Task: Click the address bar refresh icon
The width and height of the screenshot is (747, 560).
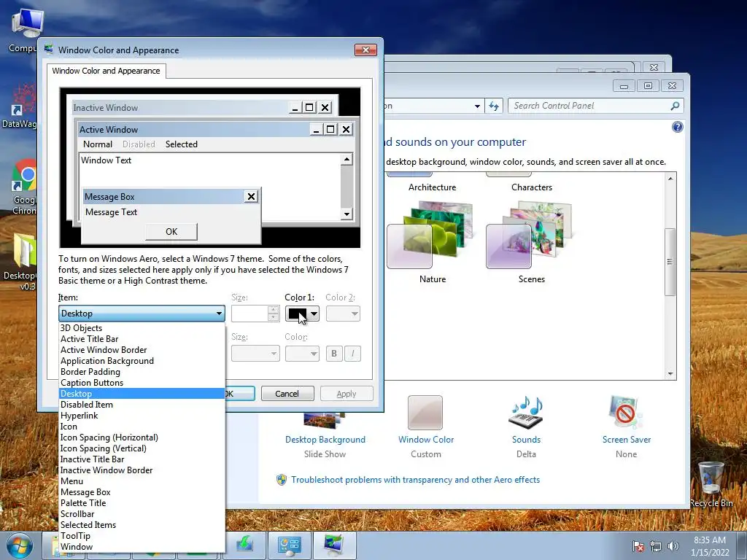Action: (x=494, y=106)
